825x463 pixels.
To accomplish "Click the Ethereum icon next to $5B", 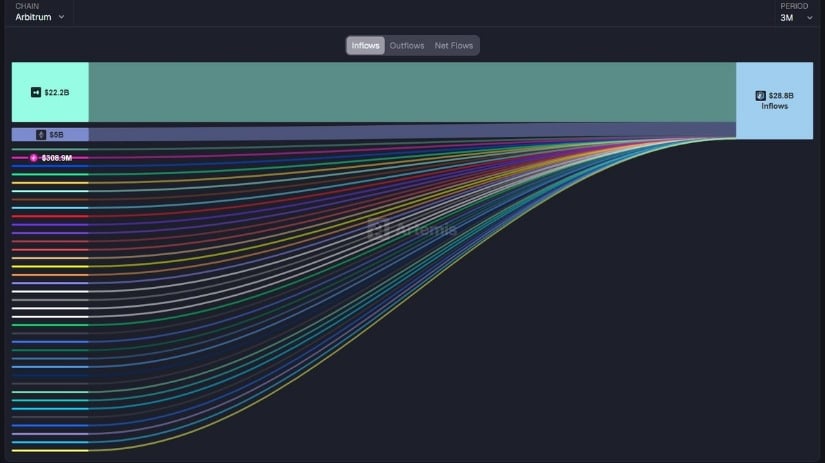I will coord(41,134).
